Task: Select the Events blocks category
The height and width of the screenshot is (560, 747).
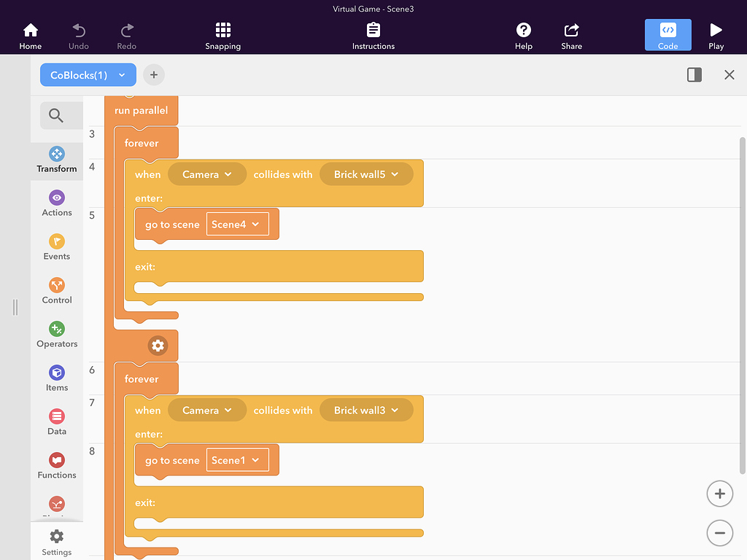Action: pos(57,247)
